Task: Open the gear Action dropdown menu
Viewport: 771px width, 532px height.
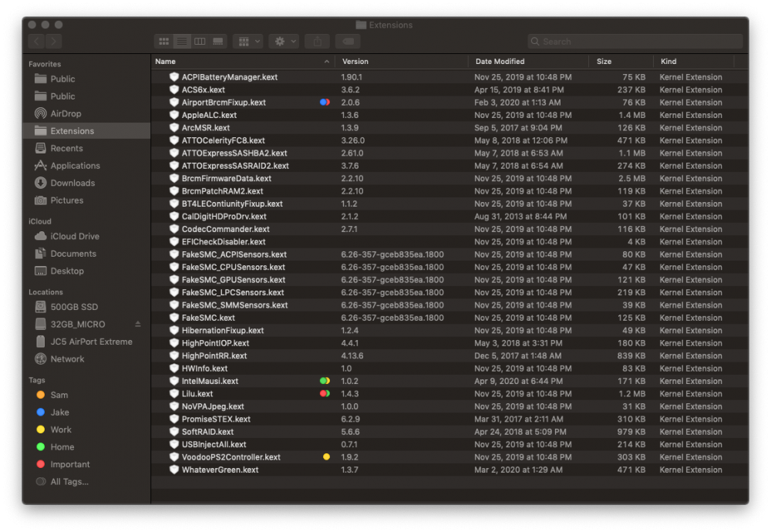Action: point(283,41)
